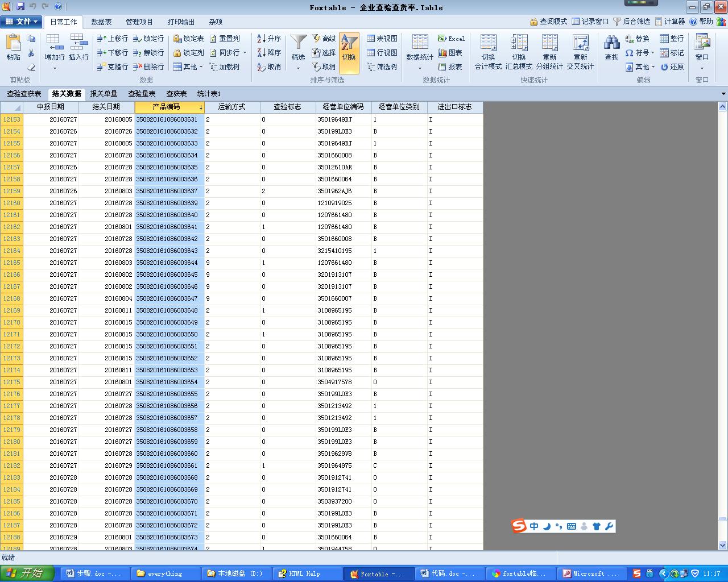
Task: Load the tree with 加载树
Action: pyautogui.click(x=225, y=67)
